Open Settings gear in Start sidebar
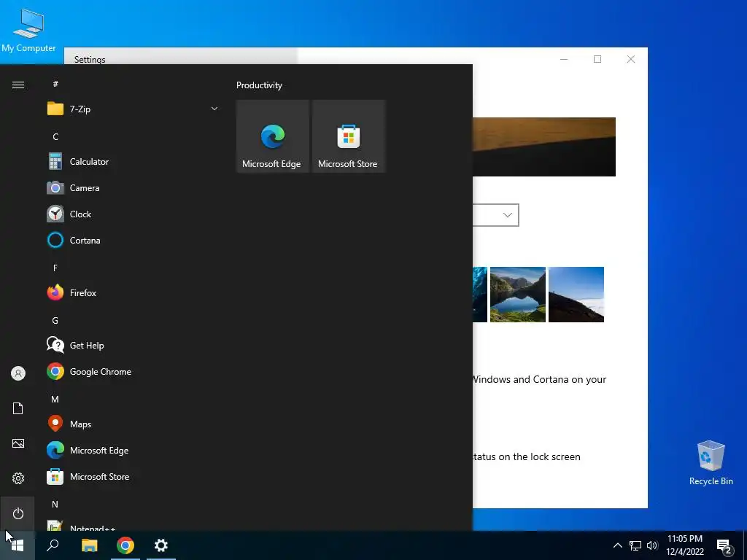The height and width of the screenshot is (560, 747). pyautogui.click(x=18, y=478)
